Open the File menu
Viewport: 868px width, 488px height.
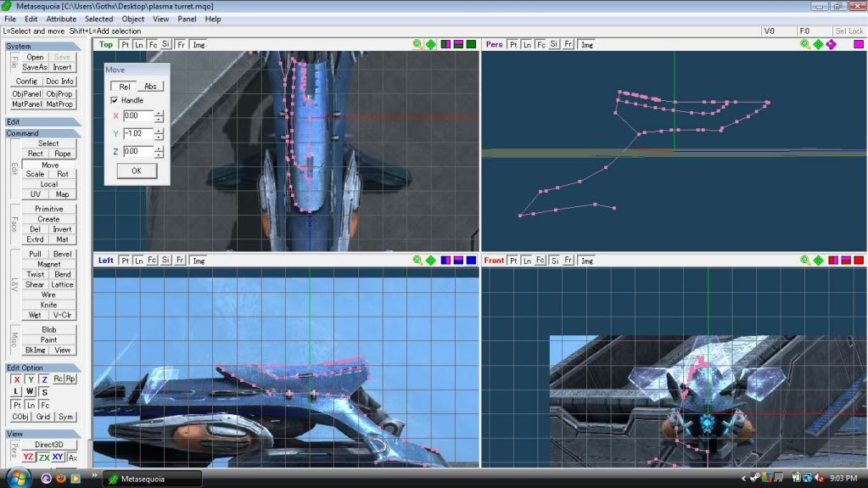(10, 19)
